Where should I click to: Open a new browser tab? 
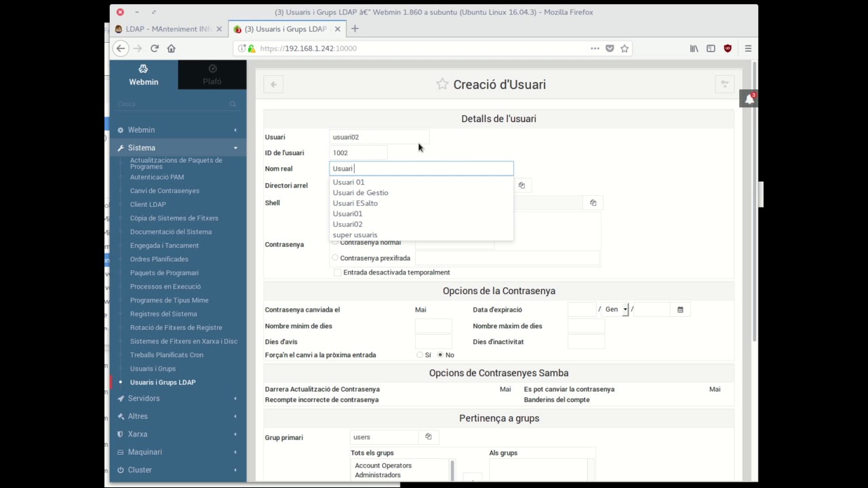click(x=355, y=29)
